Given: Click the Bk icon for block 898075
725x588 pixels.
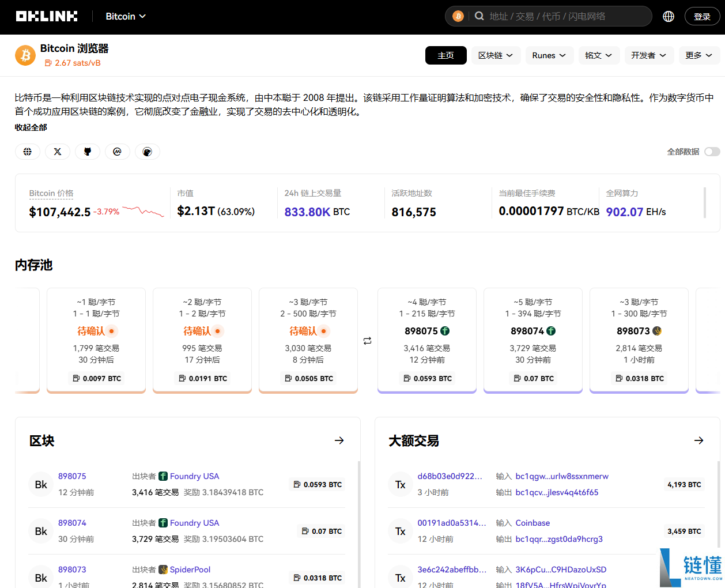Looking at the screenshot, I should [41, 484].
